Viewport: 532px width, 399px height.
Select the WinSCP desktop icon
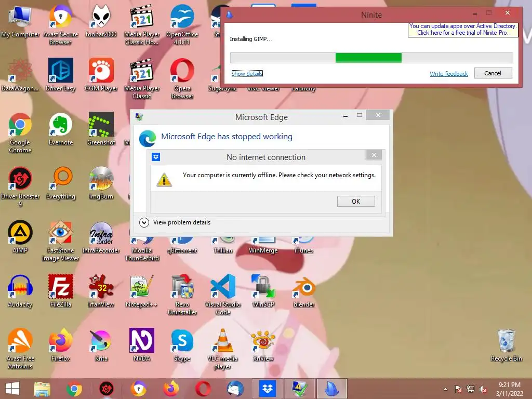pos(263,291)
